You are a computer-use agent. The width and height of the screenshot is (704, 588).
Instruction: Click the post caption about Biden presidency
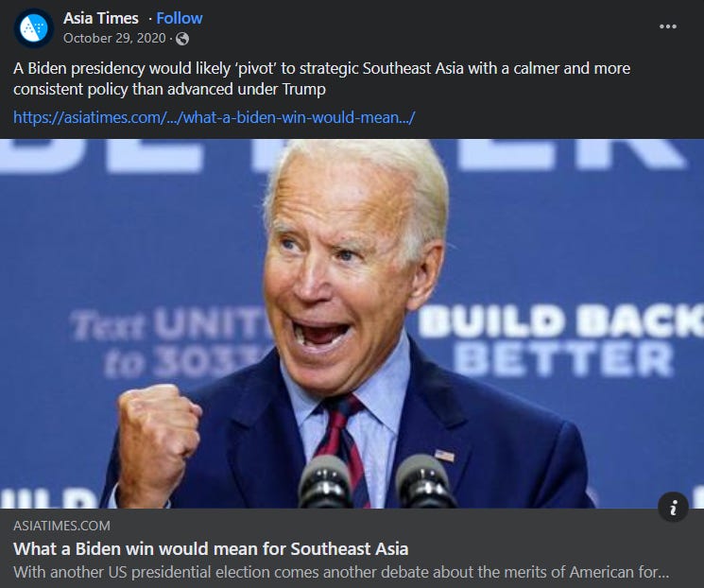tap(321, 78)
